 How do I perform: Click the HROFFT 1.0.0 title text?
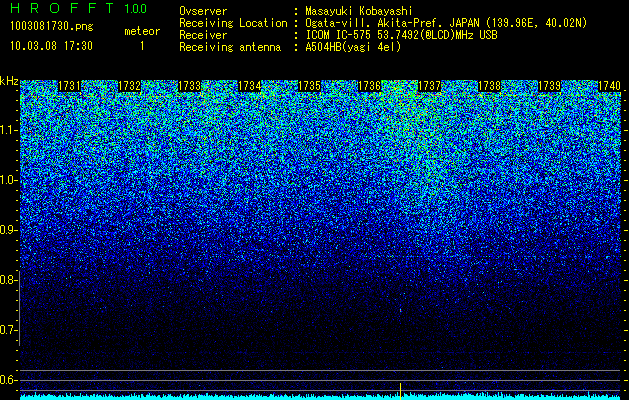(79, 8)
